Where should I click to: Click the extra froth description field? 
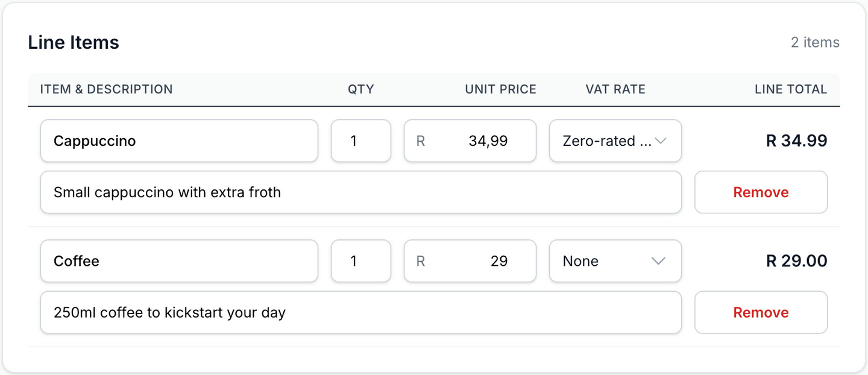coord(360,192)
